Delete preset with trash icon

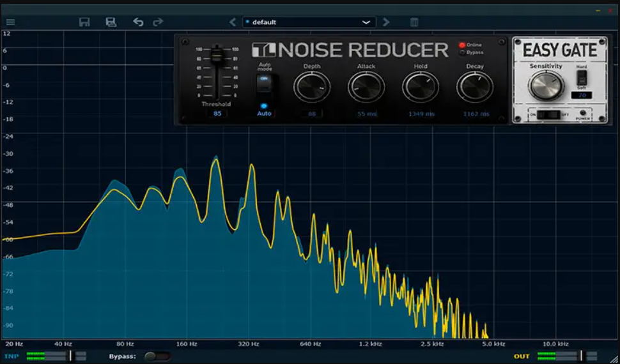click(414, 22)
